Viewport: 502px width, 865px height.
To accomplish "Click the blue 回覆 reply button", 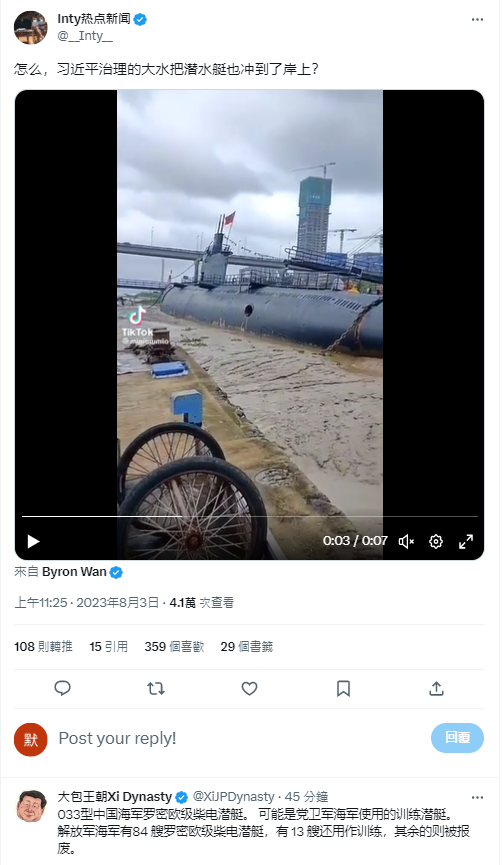I will point(457,738).
